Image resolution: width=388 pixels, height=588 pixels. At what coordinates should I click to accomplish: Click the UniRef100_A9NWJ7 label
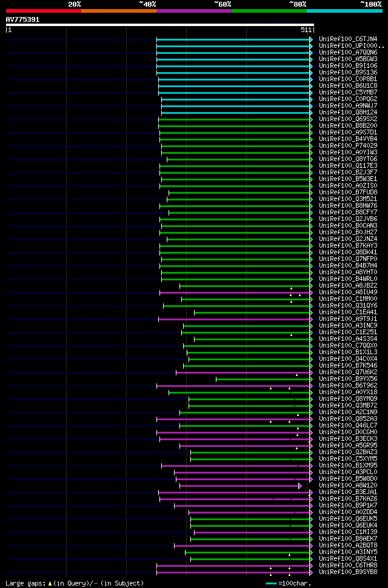pos(348,106)
